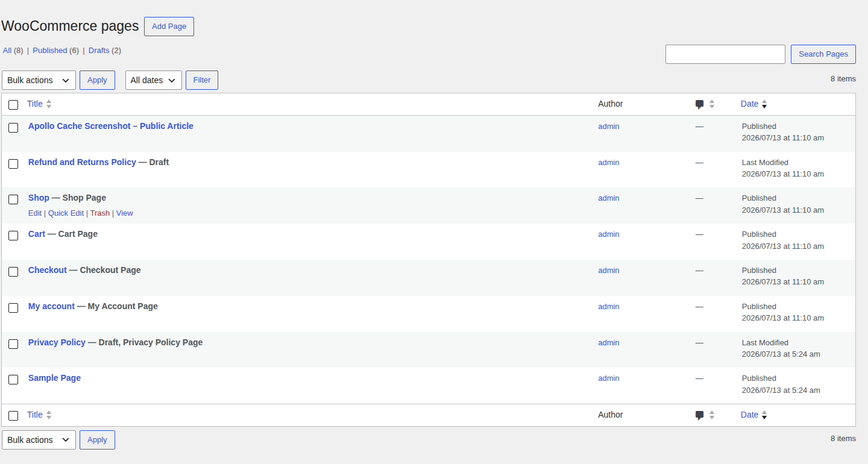Click 'Last Modified' in Refund and Returns row
Screen dimensions: 868x464
765,163
